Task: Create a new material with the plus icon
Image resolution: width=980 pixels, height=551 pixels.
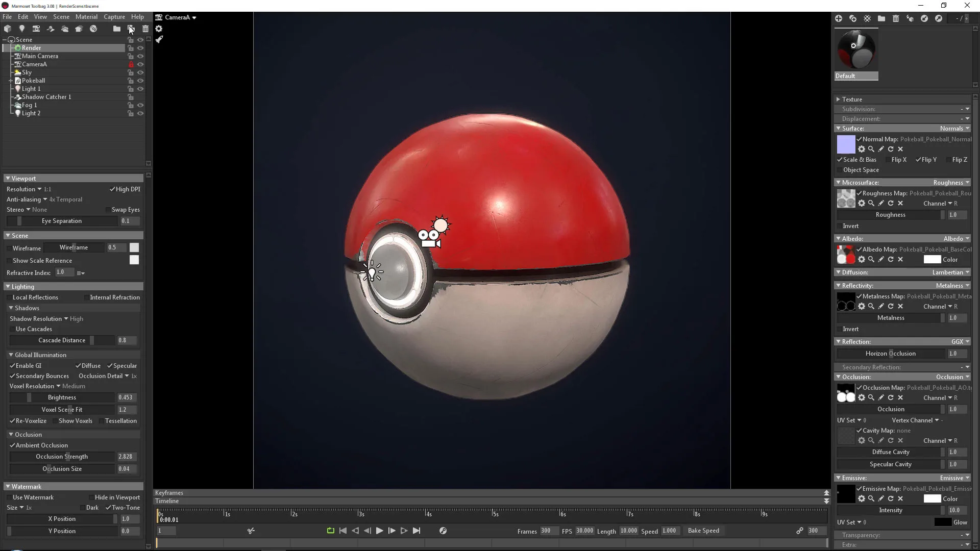Action: point(839,18)
